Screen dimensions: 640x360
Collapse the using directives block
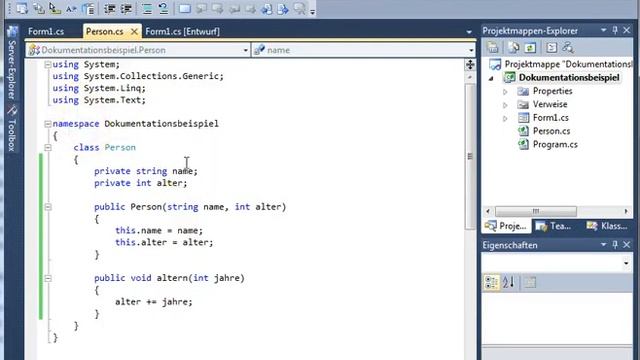47,64
